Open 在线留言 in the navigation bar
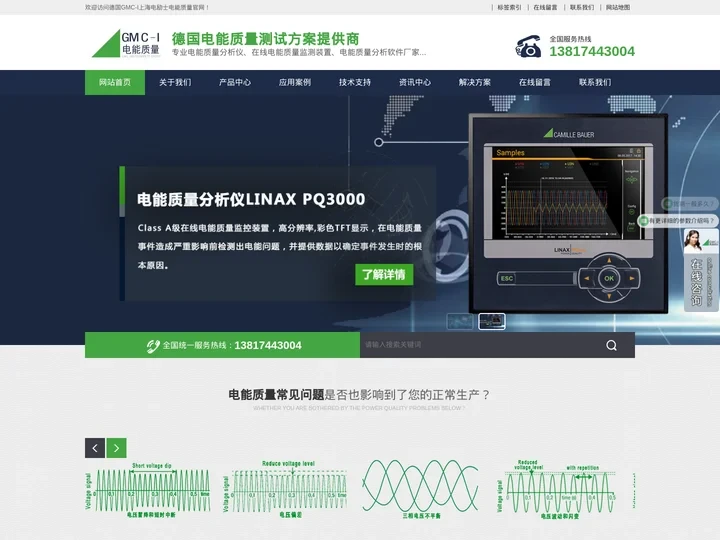This screenshot has height=540, width=720. 534,82
